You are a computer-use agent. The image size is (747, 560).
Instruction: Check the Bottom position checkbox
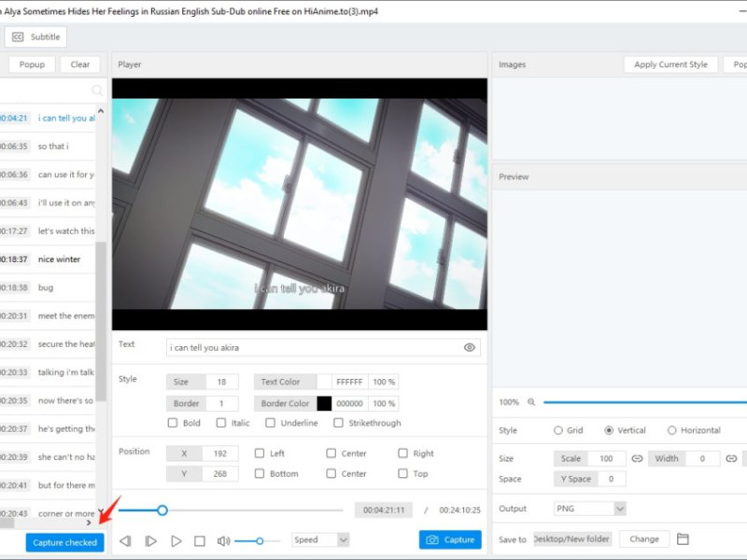coord(260,474)
